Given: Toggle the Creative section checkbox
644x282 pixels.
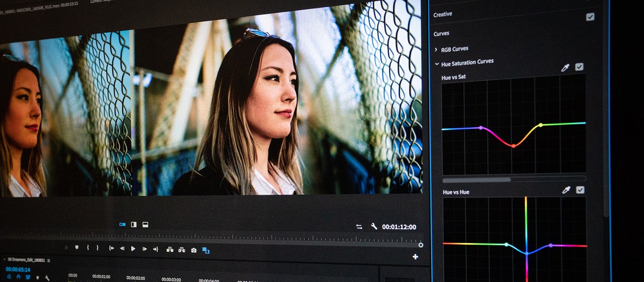Looking at the screenshot, I should point(590,17).
